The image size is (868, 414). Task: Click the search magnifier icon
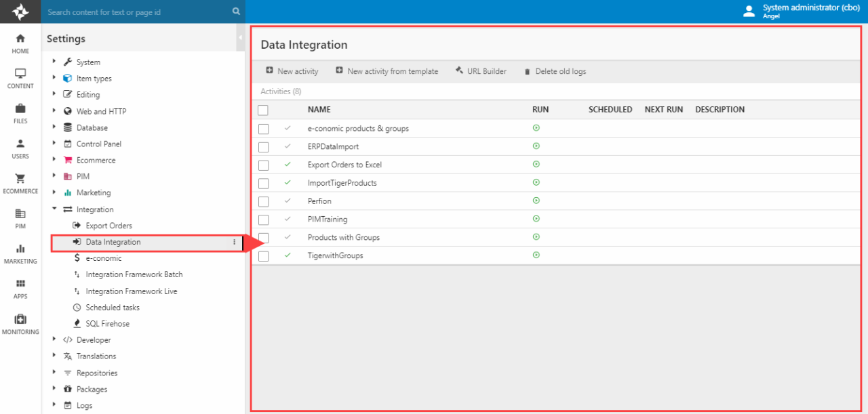236,12
